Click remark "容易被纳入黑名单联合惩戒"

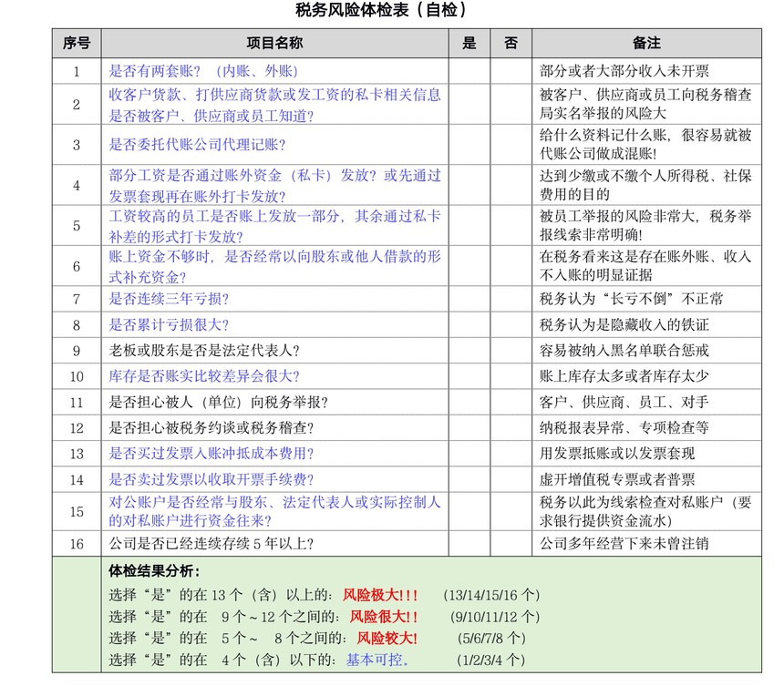coord(624,350)
